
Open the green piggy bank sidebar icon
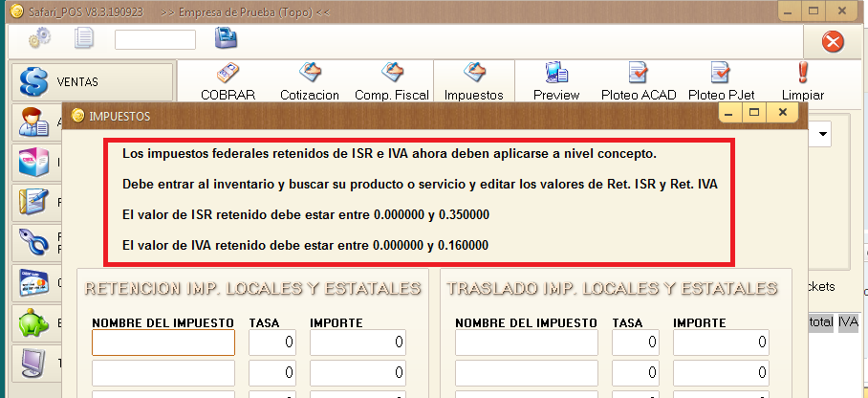click(x=34, y=322)
